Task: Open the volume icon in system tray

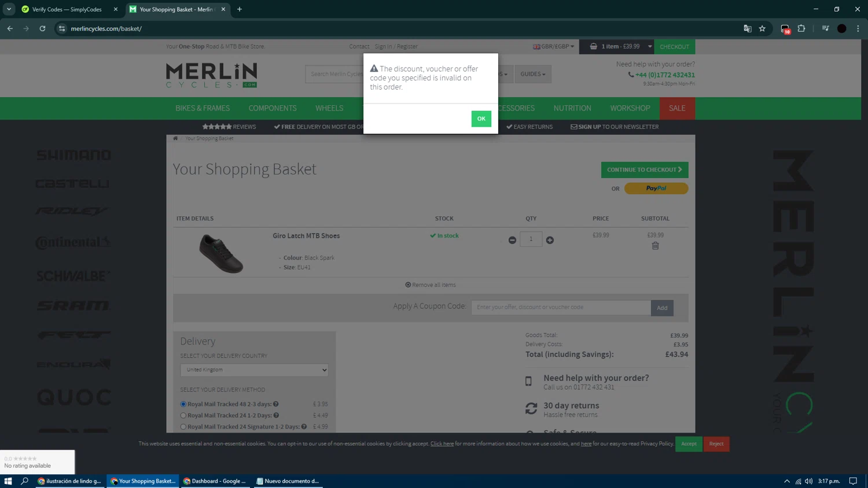Action: [x=809, y=481]
